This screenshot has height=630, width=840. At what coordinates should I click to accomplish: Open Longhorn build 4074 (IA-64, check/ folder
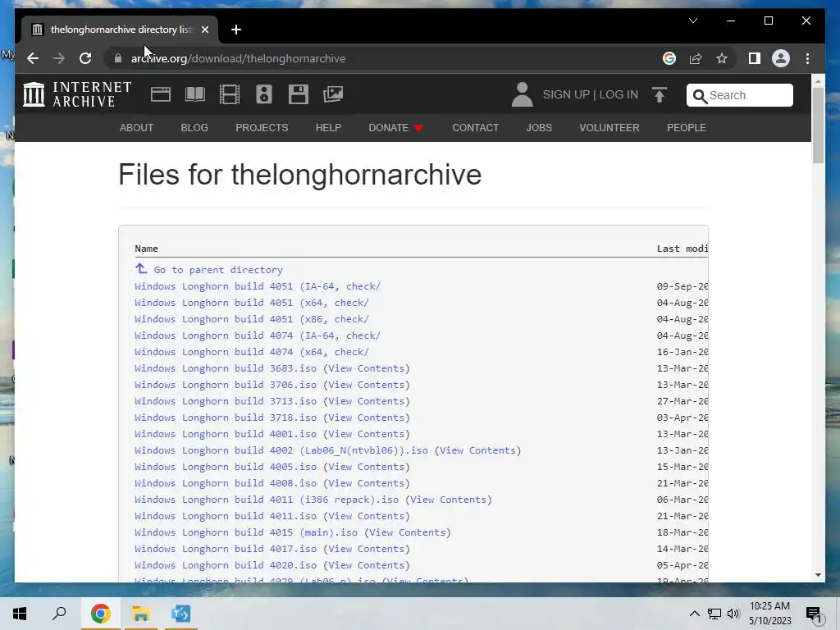257,336
